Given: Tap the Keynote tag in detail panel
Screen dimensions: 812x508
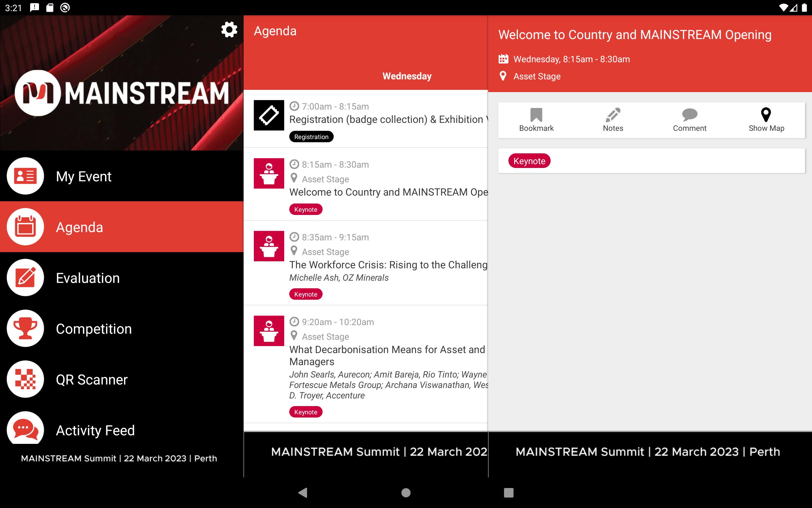Looking at the screenshot, I should (529, 161).
